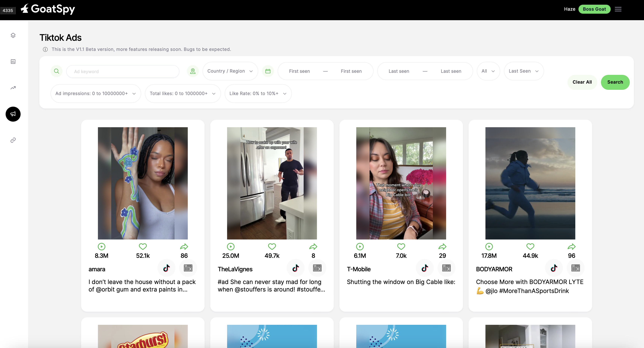Open landing page icon on TheLaVignes card

(x=317, y=268)
